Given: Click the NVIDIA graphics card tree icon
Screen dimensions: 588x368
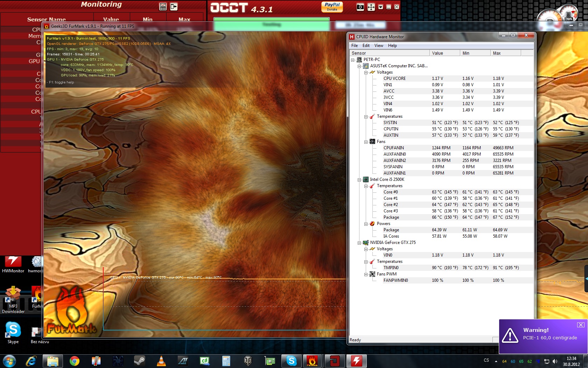Looking at the screenshot, I should pos(366,243).
